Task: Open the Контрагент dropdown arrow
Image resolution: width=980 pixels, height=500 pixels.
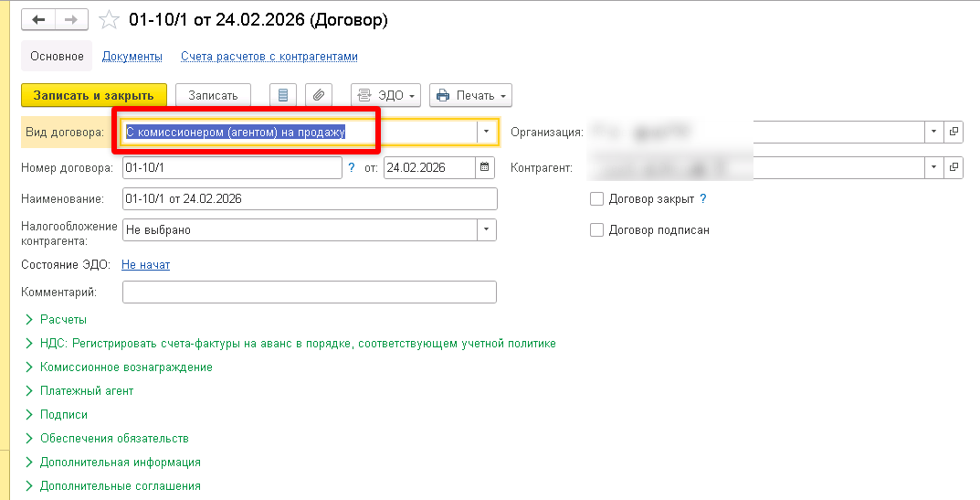Action: click(933, 167)
